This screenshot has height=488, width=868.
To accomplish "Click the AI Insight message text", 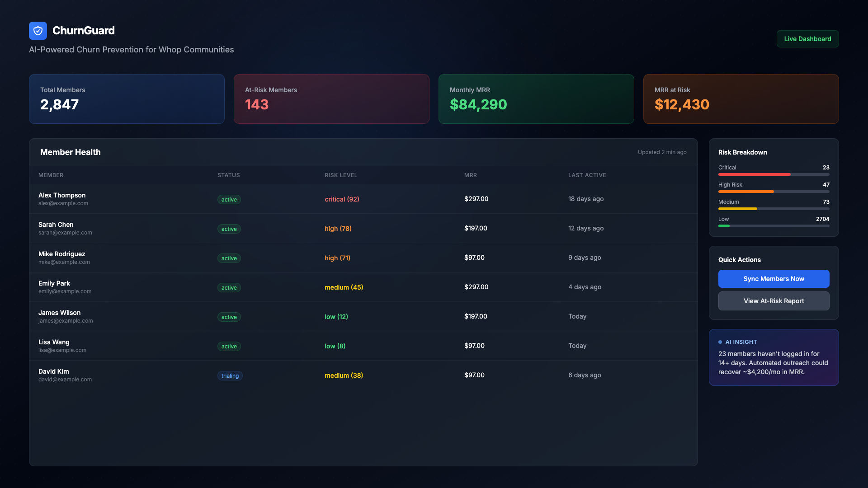I will (x=773, y=363).
